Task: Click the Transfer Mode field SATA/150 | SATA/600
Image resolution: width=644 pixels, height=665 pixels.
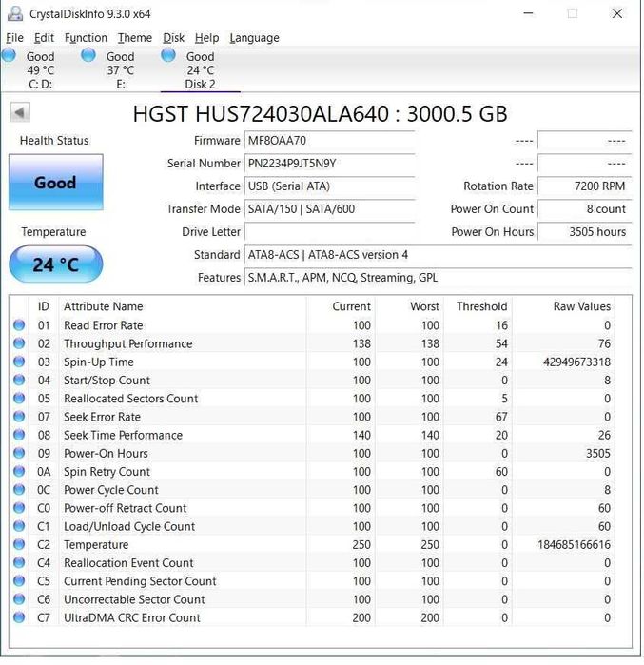Action: [329, 209]
